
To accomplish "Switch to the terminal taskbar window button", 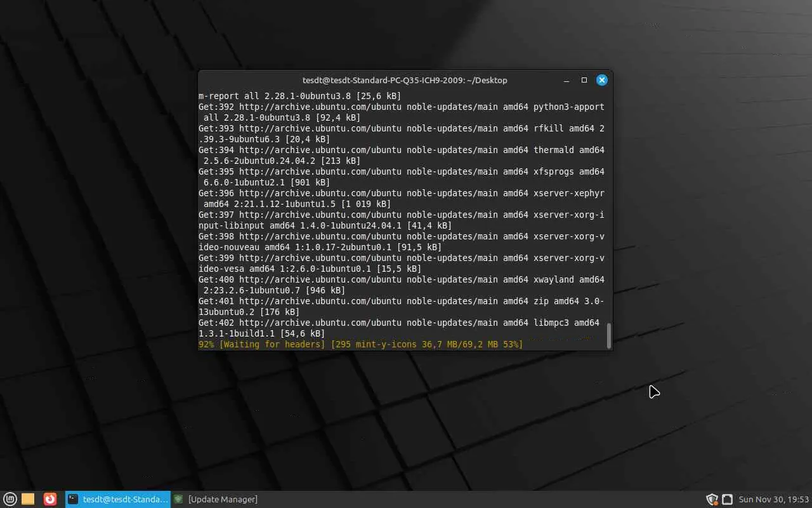I will tap(118, 499).
